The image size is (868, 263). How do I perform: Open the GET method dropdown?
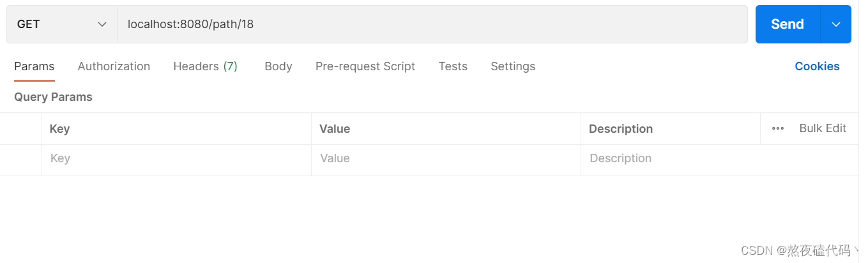tap(62, 24)
